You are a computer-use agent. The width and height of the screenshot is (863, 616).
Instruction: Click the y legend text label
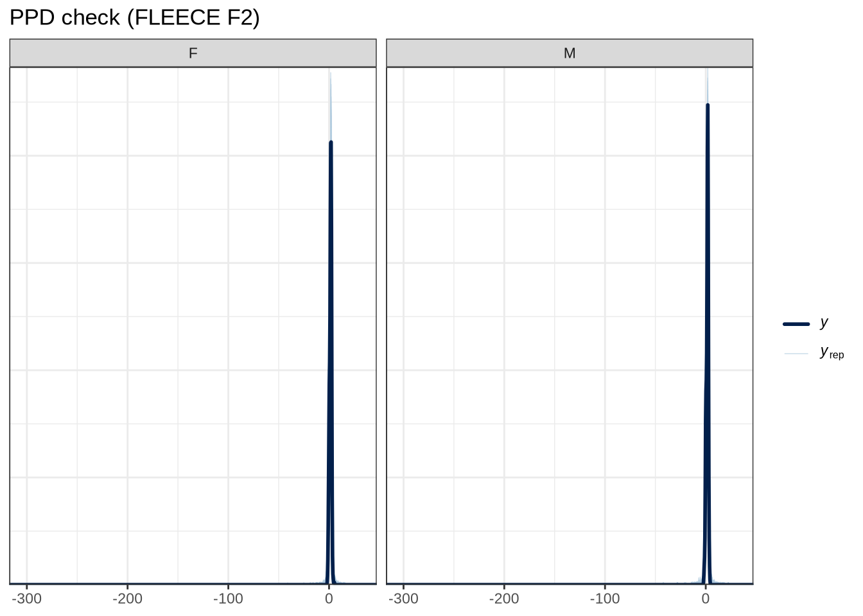click(x=824, y=323)
